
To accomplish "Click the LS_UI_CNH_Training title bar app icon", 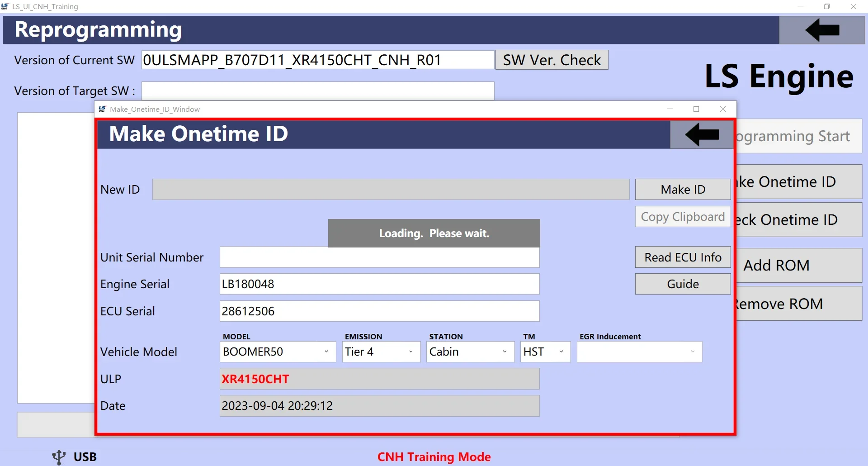I will click(x=5, y=6).
